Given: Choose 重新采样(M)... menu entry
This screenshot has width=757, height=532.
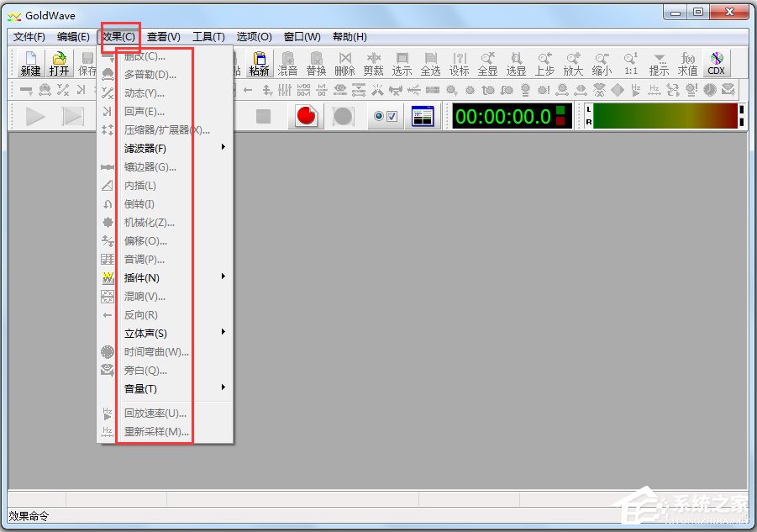Looking at the screenshot, I should (166, 432).
